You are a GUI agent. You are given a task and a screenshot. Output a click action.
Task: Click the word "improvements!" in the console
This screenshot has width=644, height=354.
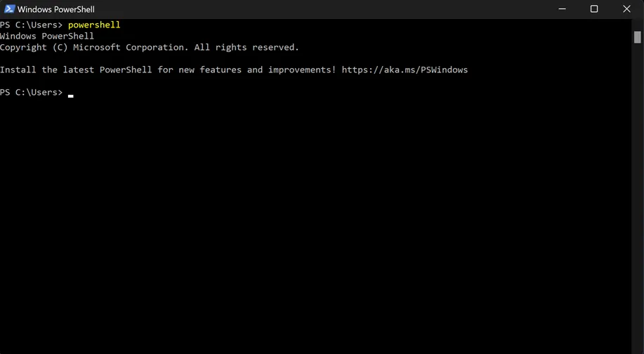coord(302,70)
